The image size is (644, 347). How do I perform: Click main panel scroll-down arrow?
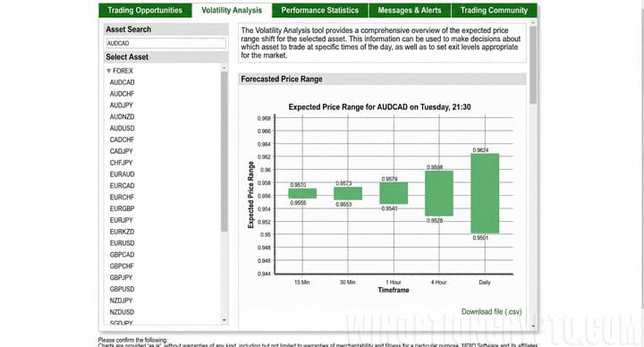click(533, 326)
